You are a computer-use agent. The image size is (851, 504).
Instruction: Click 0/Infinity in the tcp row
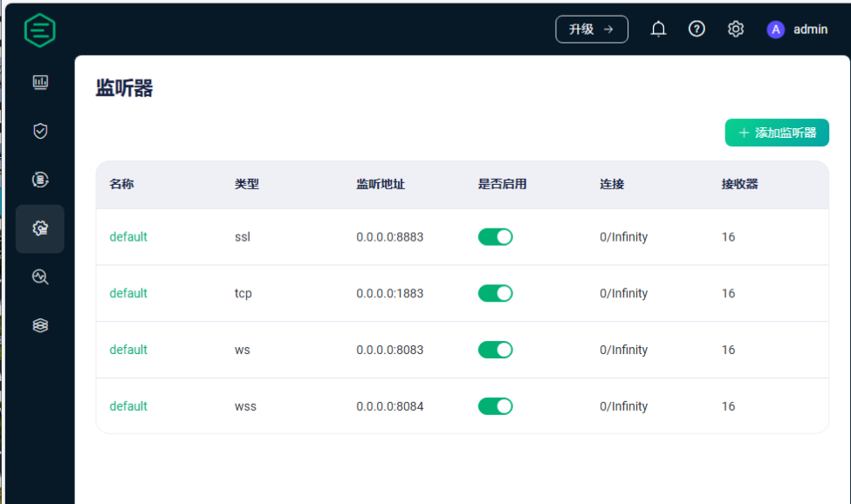pyautogui.click(x=623, y=293)
